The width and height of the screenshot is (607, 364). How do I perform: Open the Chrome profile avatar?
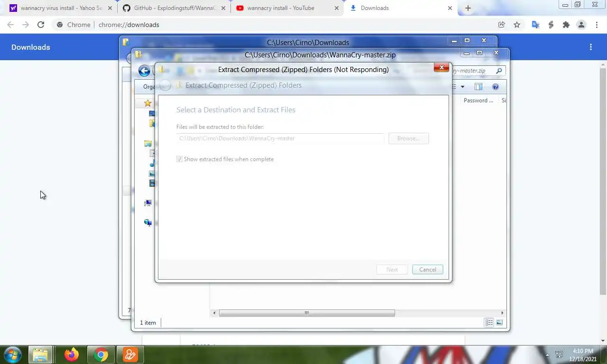581,25
